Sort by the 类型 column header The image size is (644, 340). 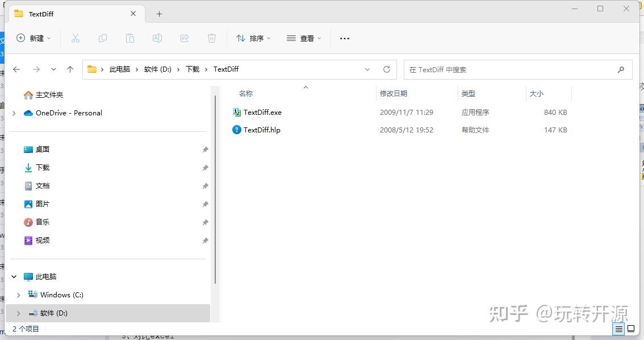pos(468,94)
